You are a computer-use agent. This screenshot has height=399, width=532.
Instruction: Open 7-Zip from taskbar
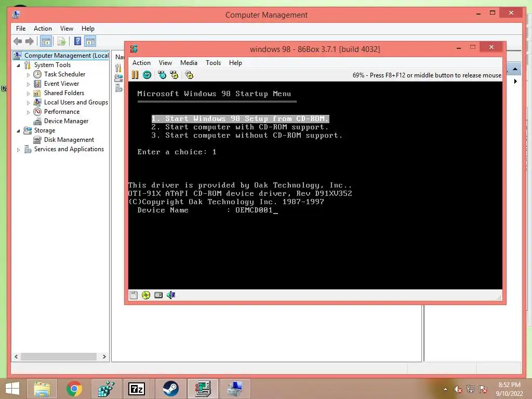[137, 389]
